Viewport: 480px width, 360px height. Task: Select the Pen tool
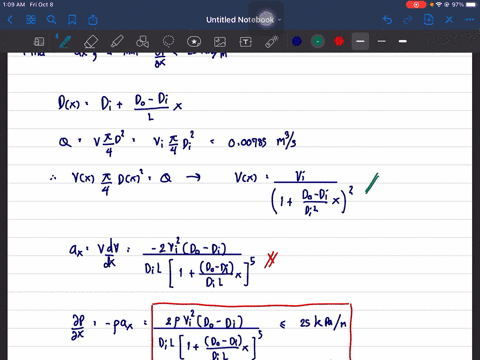pyautogui.click(x=64, y=42)
